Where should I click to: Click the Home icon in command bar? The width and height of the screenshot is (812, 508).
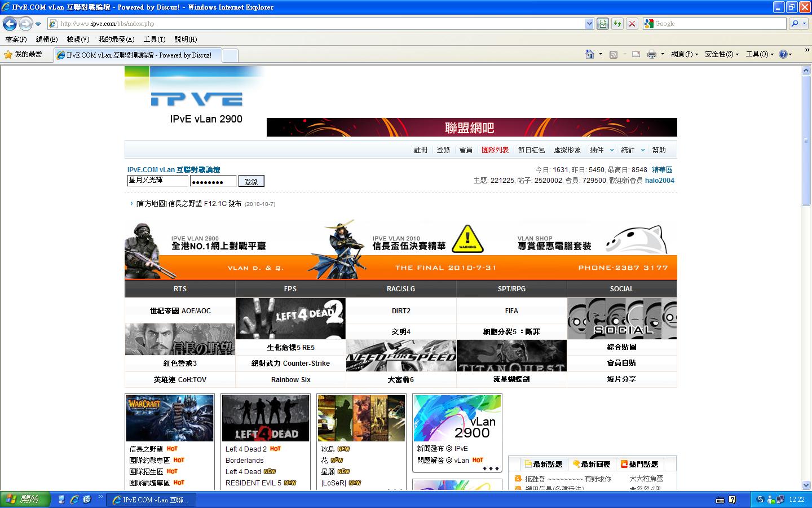pyautogui.click(x=589, y=54)
